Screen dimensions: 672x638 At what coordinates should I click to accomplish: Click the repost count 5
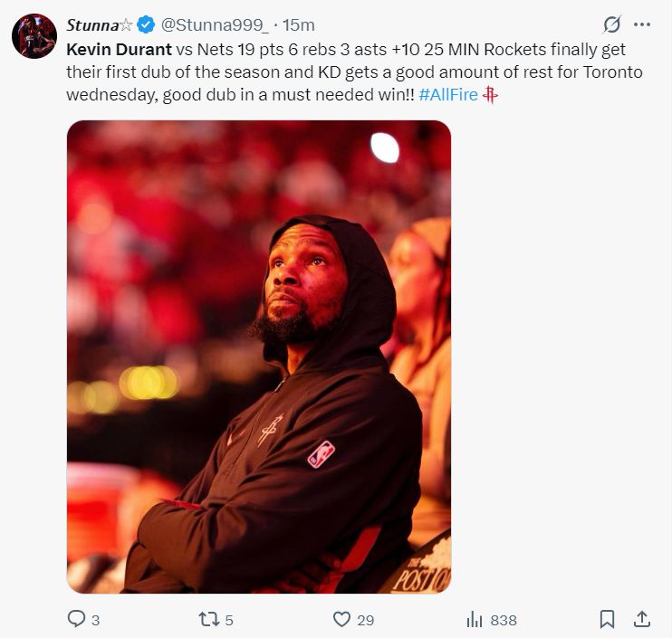(229, 620)
